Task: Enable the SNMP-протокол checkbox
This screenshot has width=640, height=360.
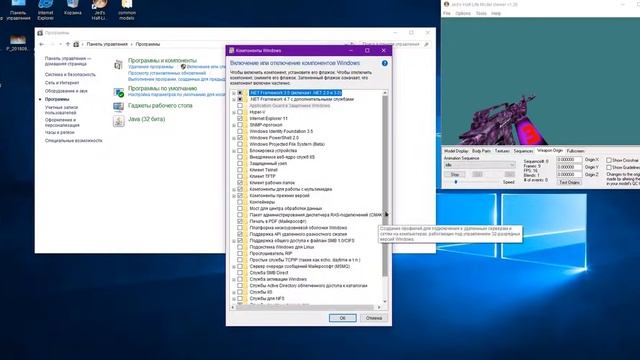Action: (240, 125)
